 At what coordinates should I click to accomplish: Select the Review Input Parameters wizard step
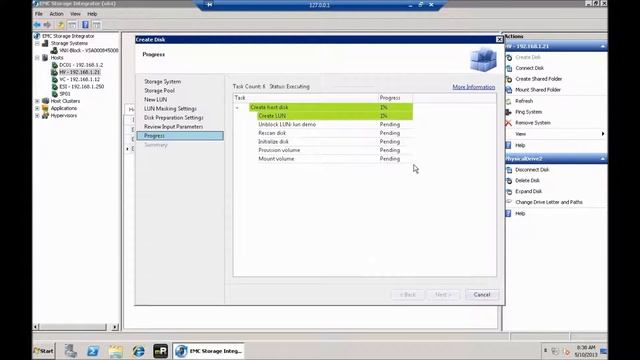tap(173, 127)
